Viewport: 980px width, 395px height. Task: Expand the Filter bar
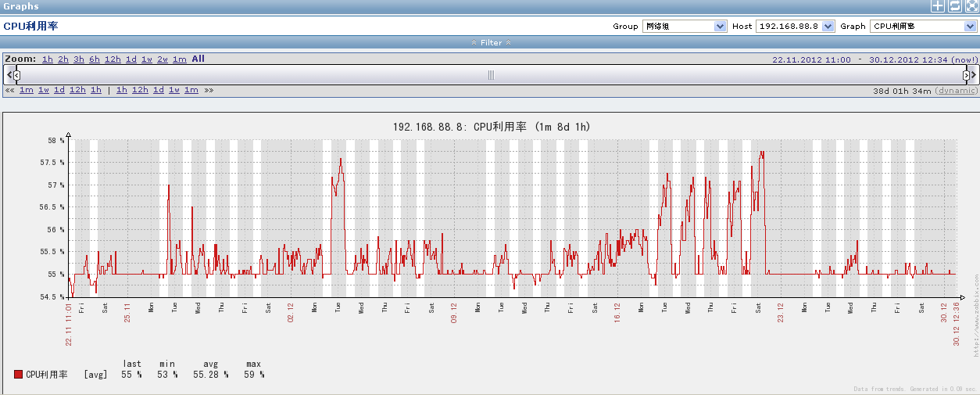click(491, 42)
